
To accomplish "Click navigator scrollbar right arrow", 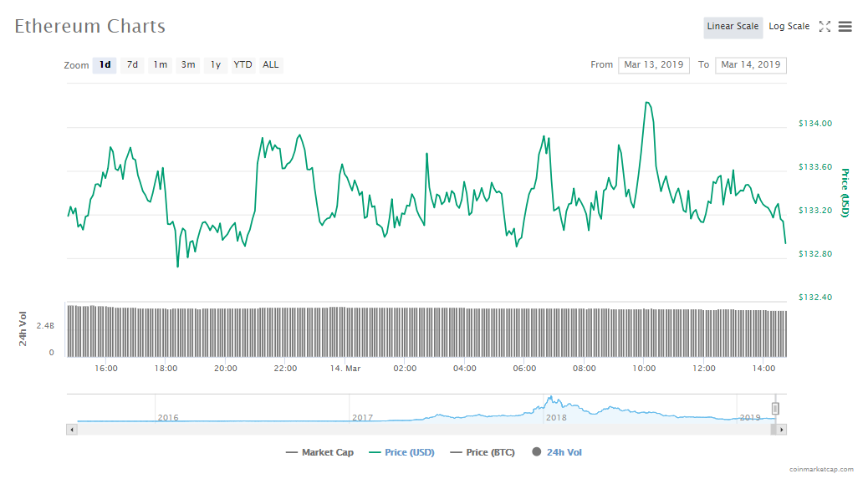I will (x=781, y=430).
